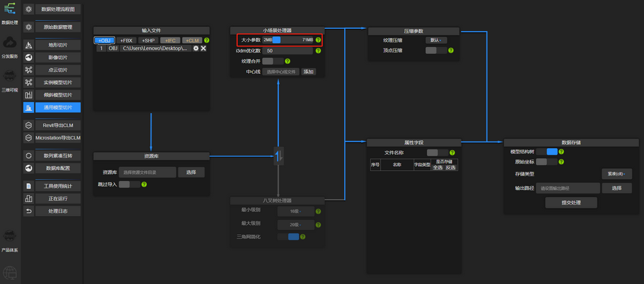
Task: Remove the OBJ file row with X icon
Action: (203, 48)
